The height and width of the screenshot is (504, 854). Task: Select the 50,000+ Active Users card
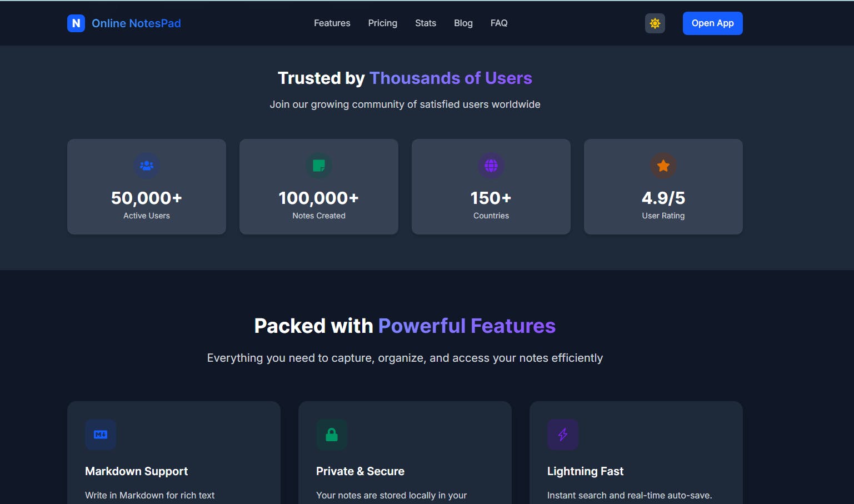coord(147,187)
